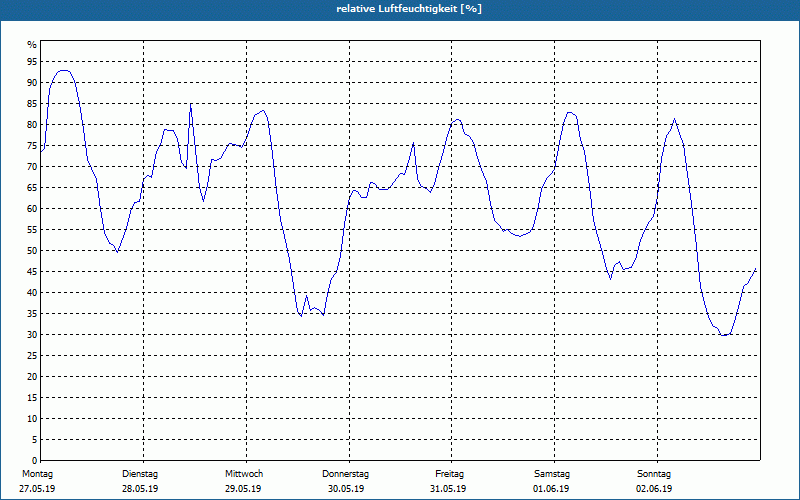This screenshot has height=500, width=800.
Task: Click the y-axis value '70'
Action: point(32,167)
